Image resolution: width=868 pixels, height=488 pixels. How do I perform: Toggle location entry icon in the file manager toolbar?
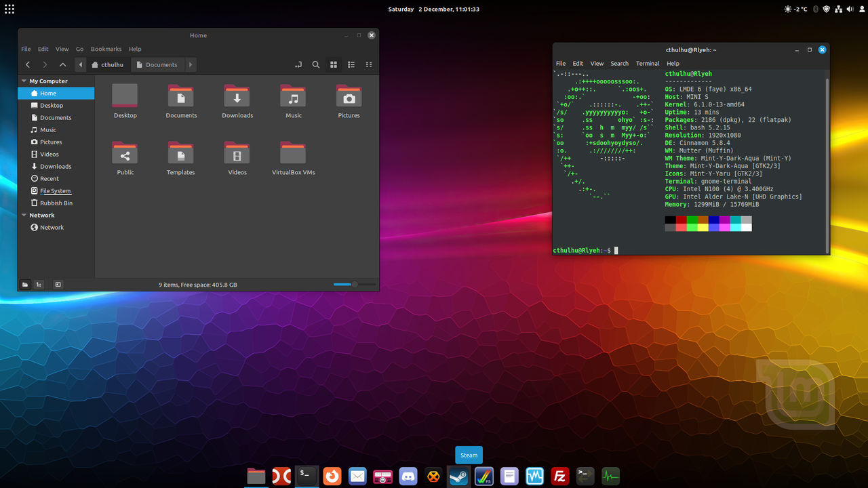pos(298,65)
